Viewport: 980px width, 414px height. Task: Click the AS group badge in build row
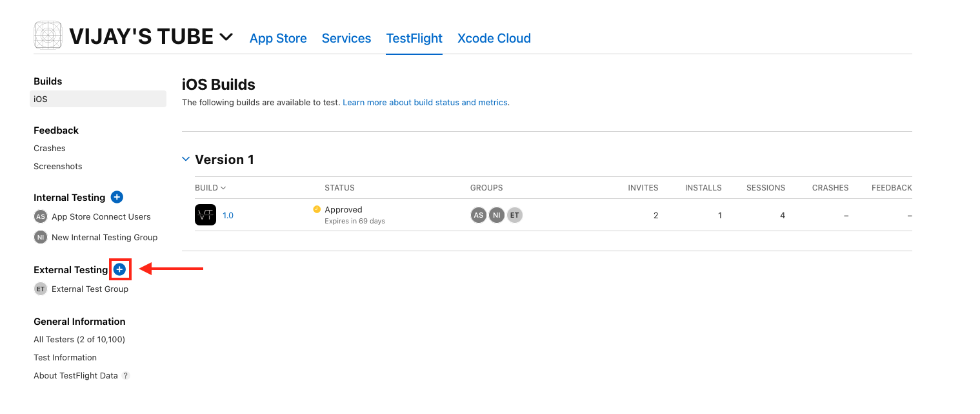(478, 215)
